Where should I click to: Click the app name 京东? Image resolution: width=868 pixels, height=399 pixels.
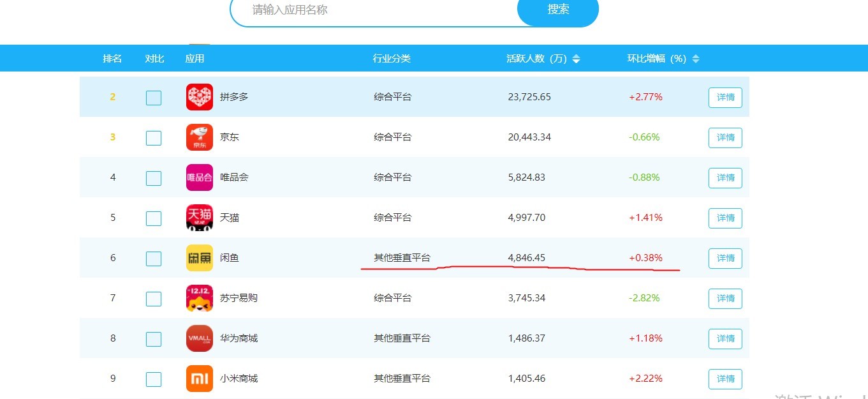pos(230,137)
